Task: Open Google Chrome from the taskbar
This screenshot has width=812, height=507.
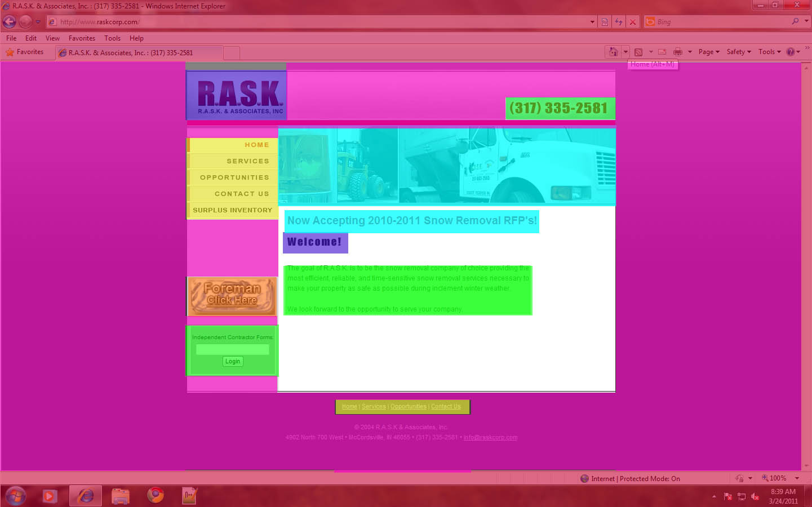Action: click(155, 496)
